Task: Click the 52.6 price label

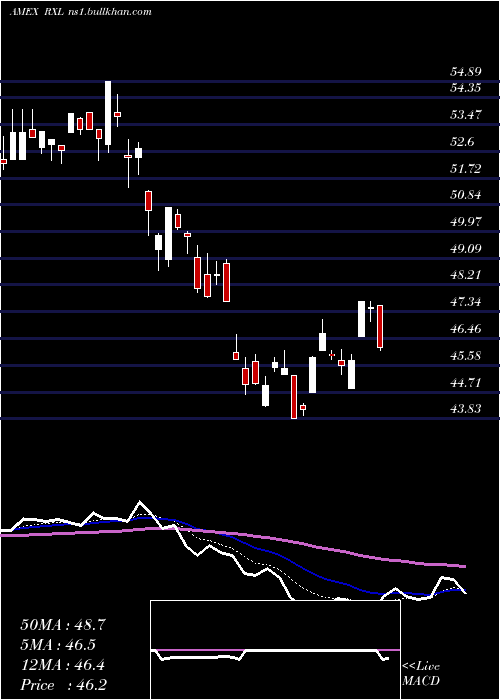Action: tap(462, 142)
